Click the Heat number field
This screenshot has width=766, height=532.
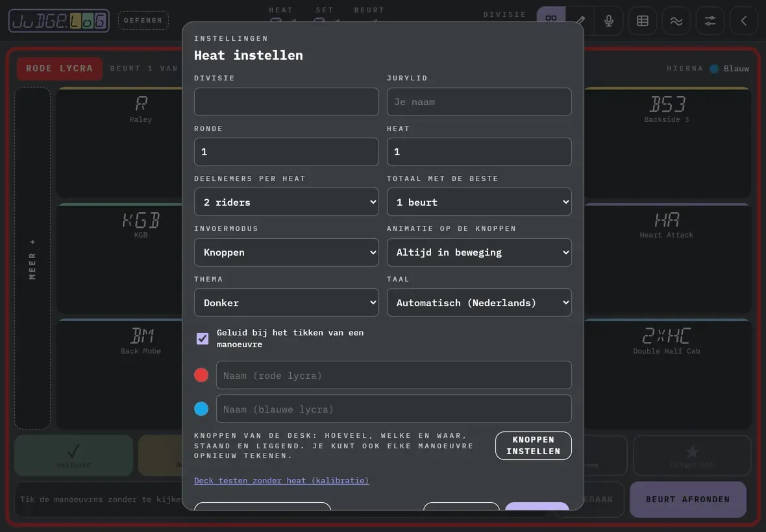479,152
